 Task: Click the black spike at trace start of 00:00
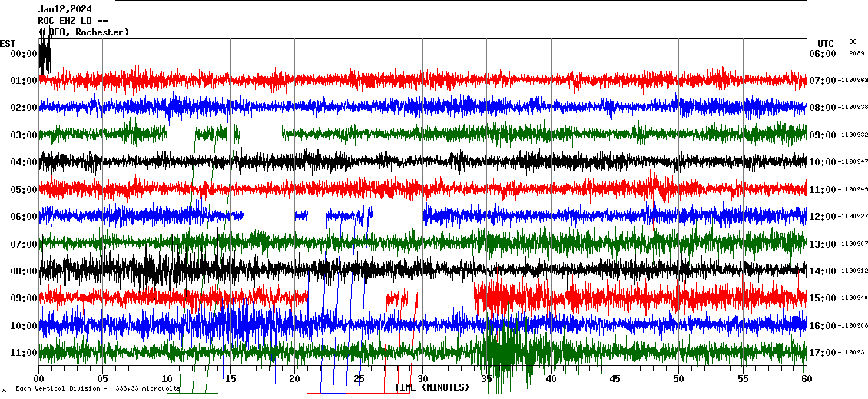[x=45, y=55]
